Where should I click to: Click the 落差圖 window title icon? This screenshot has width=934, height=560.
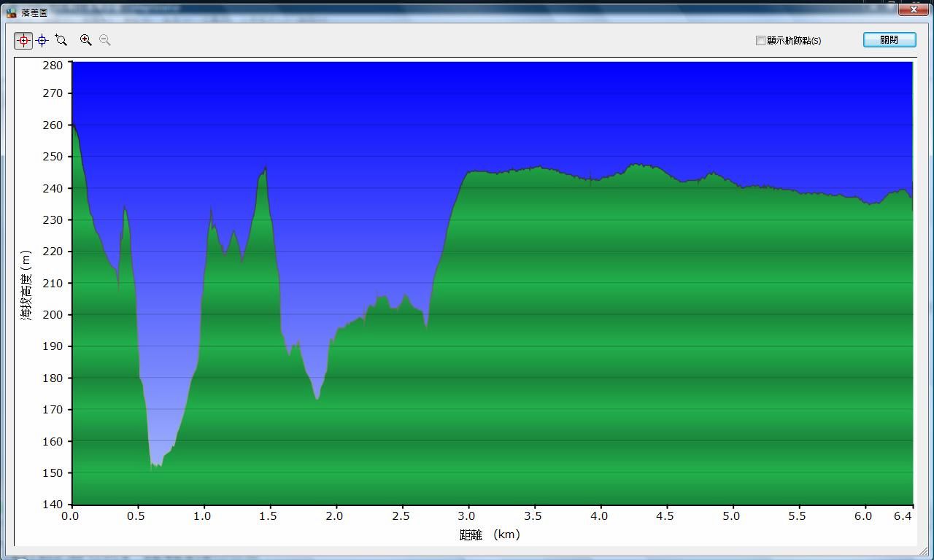click(x=11, y=13)
